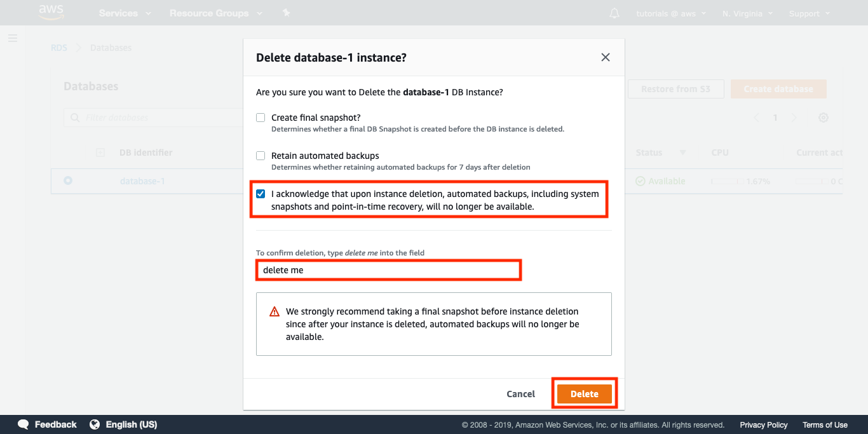Image resolution: width=868 pixels, height=434 pixels.
Task: Open the Services dropdown menu
Action: (x=125, y=13)
